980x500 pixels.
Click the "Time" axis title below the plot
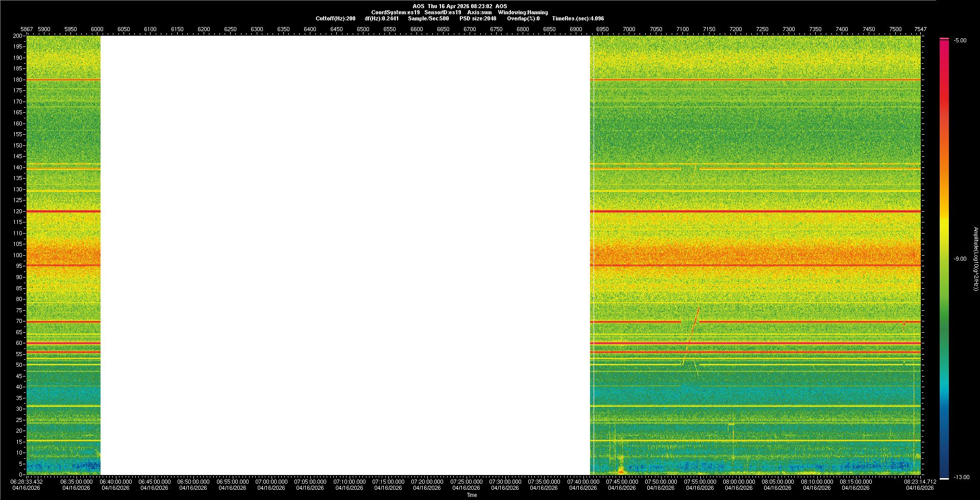coord(472,495)
